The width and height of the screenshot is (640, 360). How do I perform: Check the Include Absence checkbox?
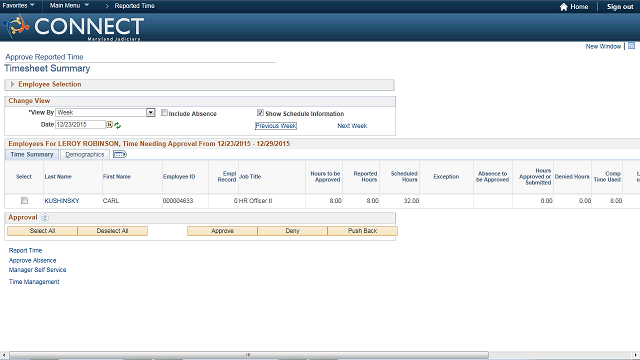pos(164,113)
